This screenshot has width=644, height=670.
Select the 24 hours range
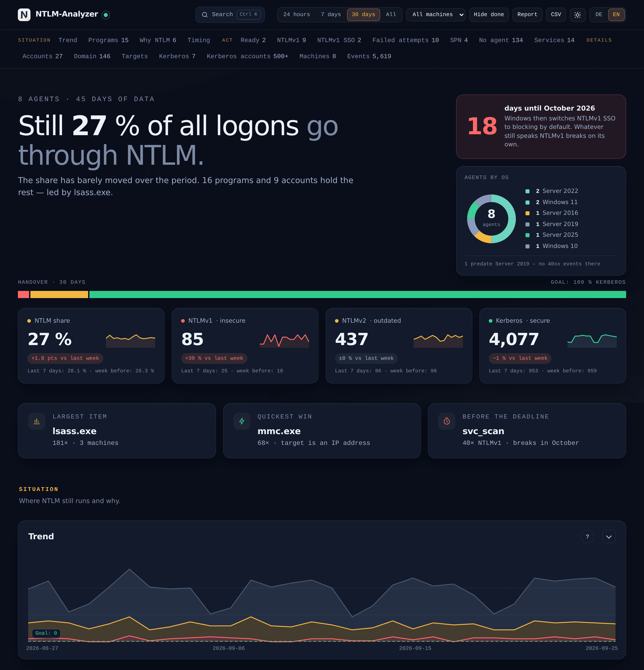[x=297, y=15]
